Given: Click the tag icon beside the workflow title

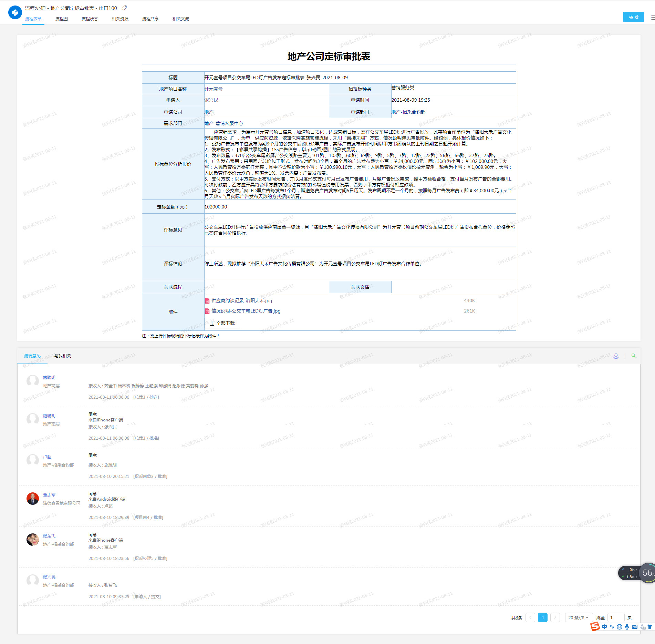Looking at the screenshot, I should (x=124, y=8).
